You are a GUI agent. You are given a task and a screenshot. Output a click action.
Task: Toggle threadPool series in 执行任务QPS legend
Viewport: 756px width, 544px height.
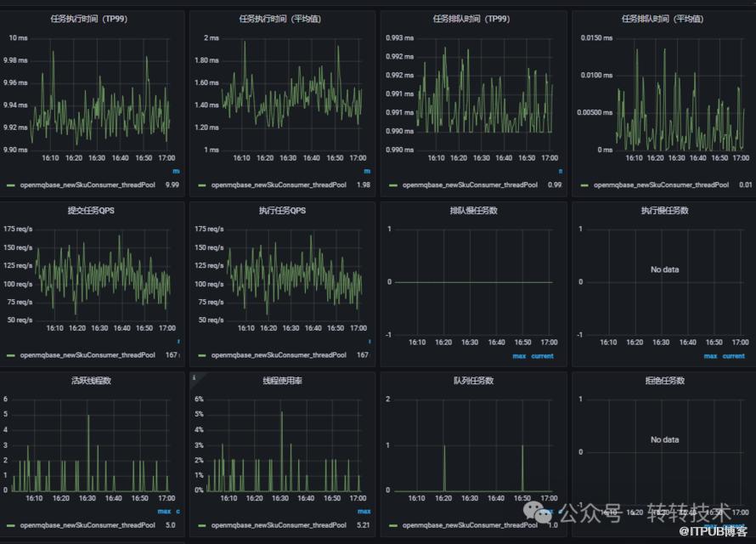coord(279,355)
